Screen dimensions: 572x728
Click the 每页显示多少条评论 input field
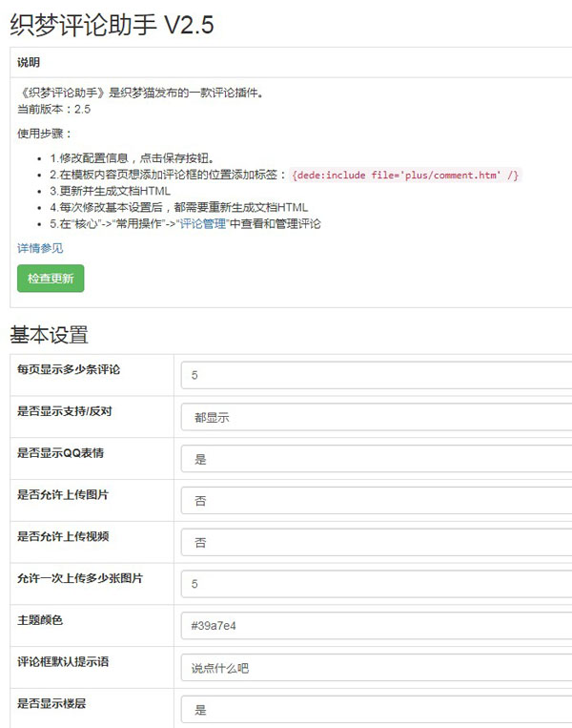[377, 375]
